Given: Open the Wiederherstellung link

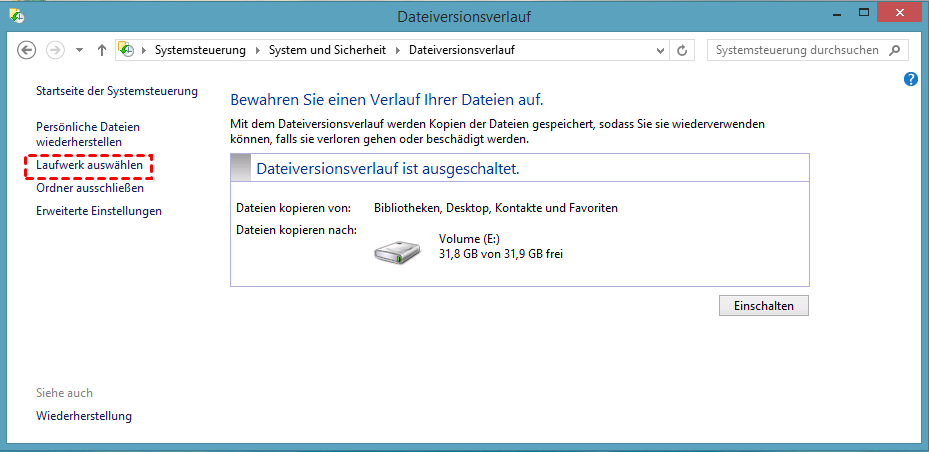Looking at the screenshot, I should [84, 416].
